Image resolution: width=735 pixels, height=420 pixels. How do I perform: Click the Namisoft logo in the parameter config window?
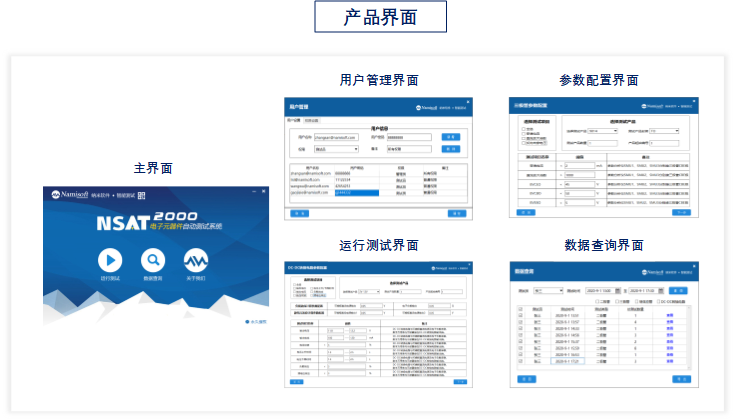coord(652,106)
